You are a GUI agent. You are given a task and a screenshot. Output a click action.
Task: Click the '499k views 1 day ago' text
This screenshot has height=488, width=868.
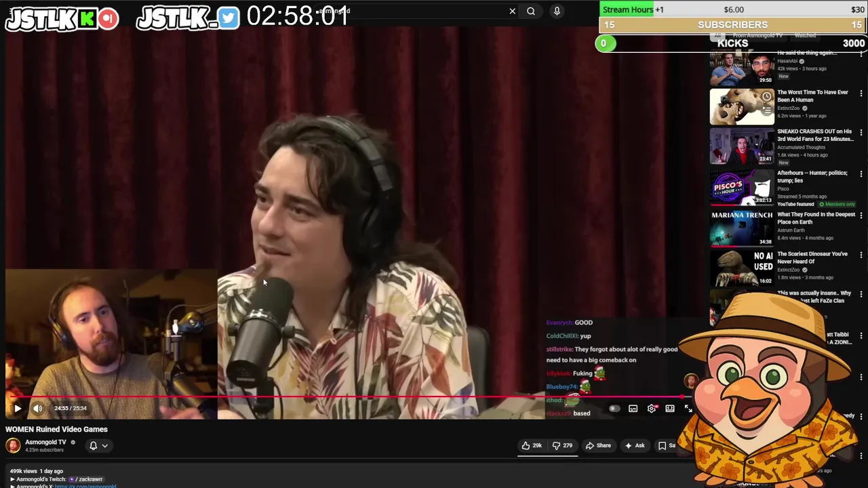pyautogui.click(x=36, y=471)
